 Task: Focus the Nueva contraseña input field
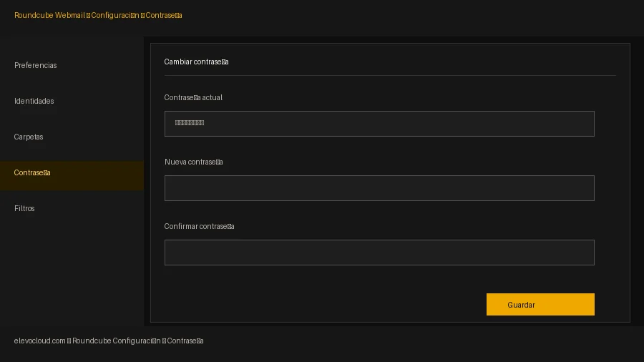click(379, 188)
